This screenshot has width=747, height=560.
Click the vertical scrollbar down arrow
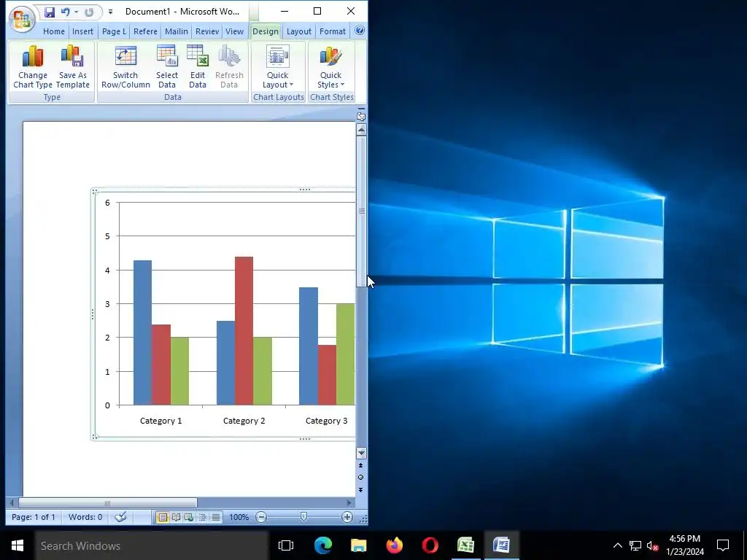point(361,454)
